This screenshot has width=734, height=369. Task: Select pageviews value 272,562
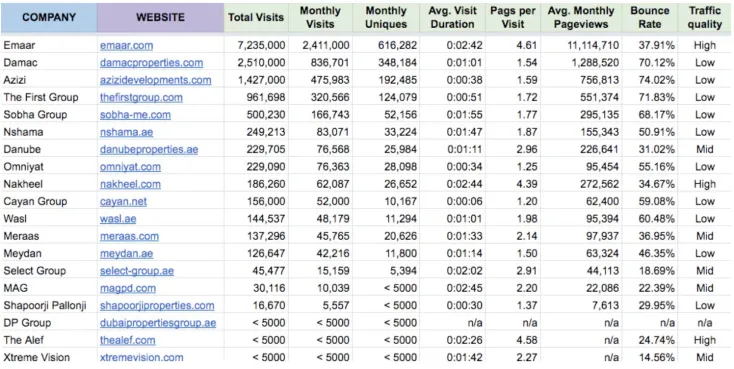click(581, 184)
